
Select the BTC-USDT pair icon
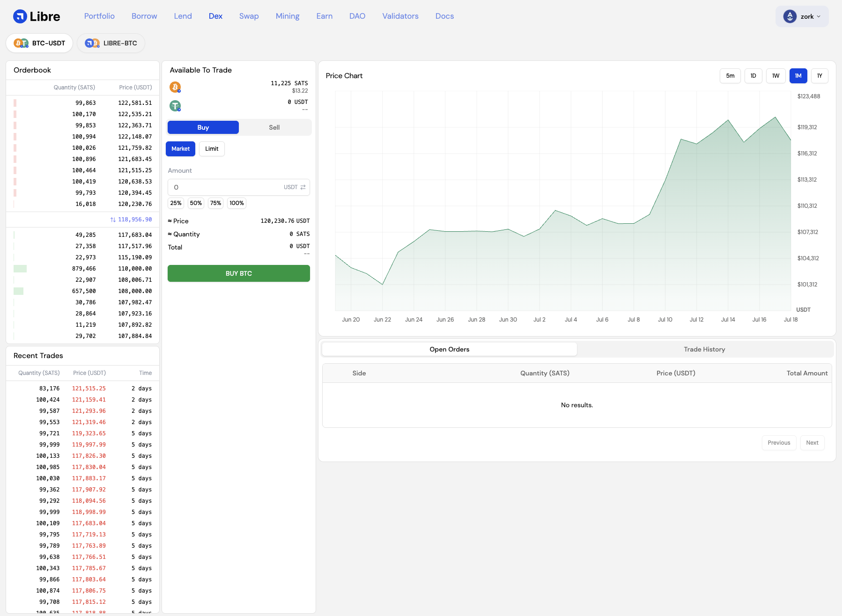coord(21,43)
